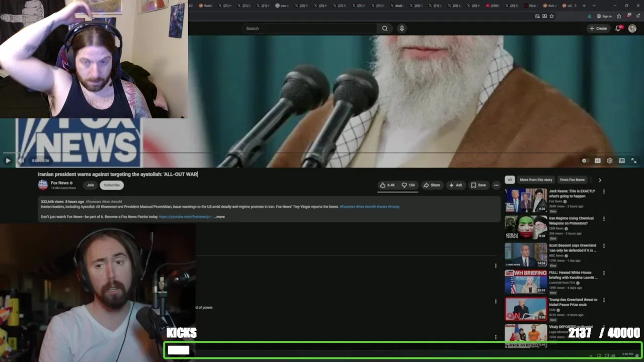This screenshot has width=644, height=362.
Task: Open video player settings gear
Action: coord(610,161)
